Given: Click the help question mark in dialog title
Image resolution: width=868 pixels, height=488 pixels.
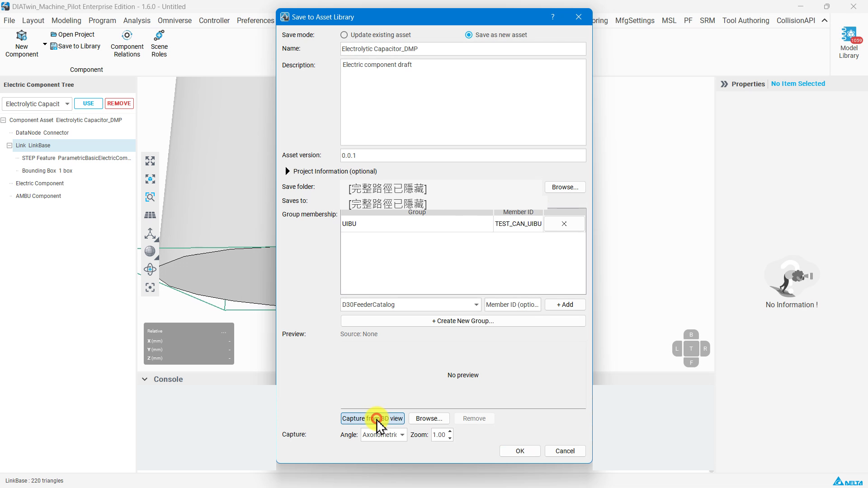Looking at the screenshot, I should (x=552, y=17).
